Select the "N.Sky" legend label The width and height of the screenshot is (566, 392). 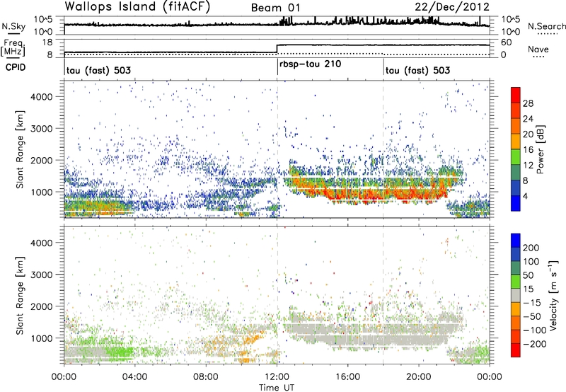pyautogui.click(x=13, y=26)
